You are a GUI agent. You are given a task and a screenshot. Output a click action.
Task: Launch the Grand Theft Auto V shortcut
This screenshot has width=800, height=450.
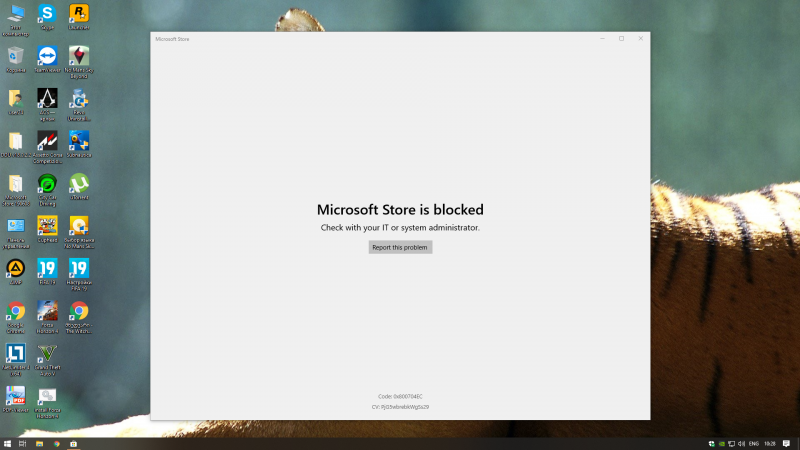coord(47,352)
